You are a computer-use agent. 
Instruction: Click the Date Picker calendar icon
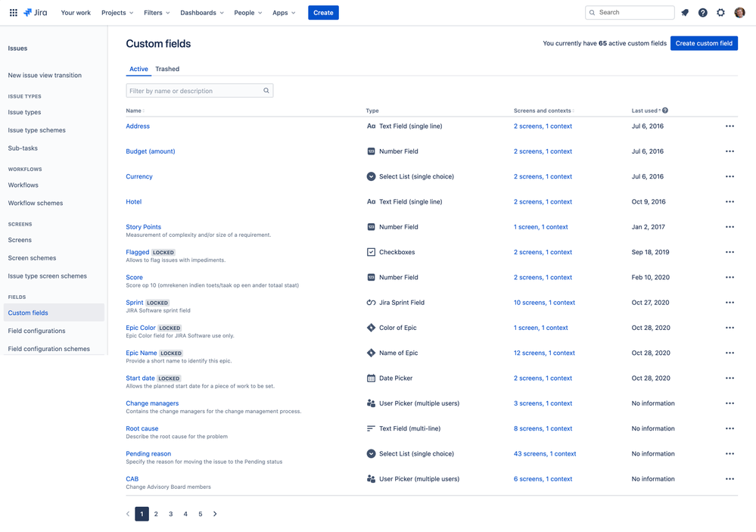(x=371, y=378)
